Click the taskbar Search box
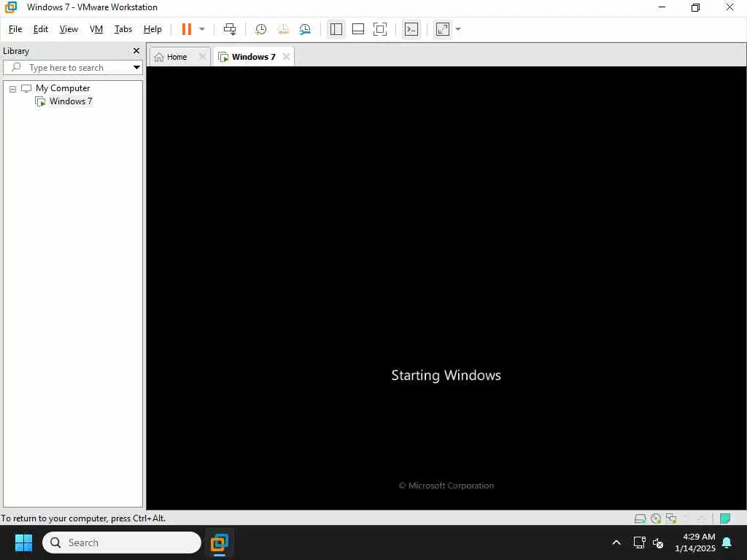The height and width of the screenshot is (560, 747). click(122, 542)
